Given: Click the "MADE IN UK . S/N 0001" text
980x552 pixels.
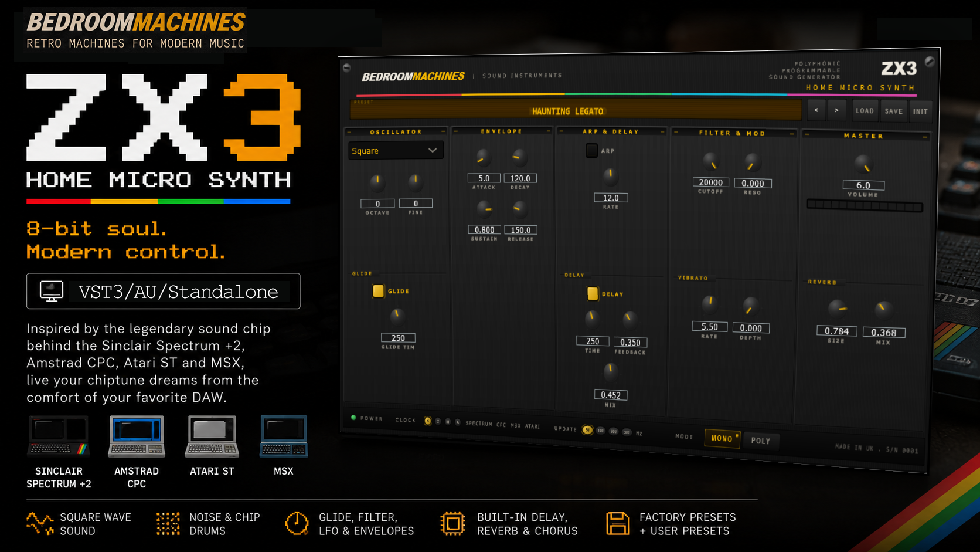Looking at the screenshot, I should coord(877,449).
